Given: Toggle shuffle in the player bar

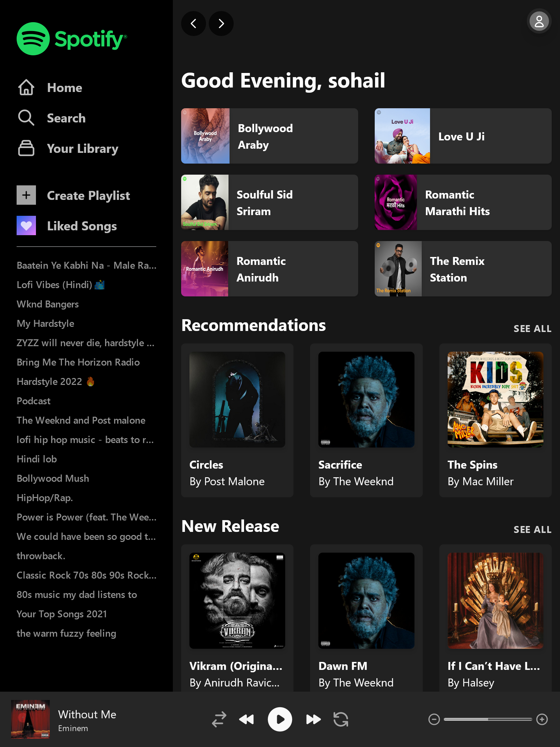Looking at the screenshot, I should [x=219, y=719].
